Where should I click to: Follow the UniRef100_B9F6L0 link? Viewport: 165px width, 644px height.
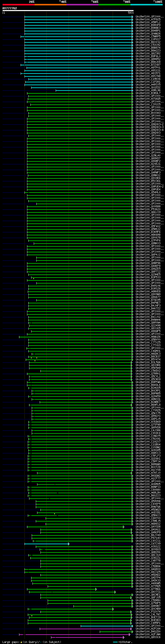point(148,56)
